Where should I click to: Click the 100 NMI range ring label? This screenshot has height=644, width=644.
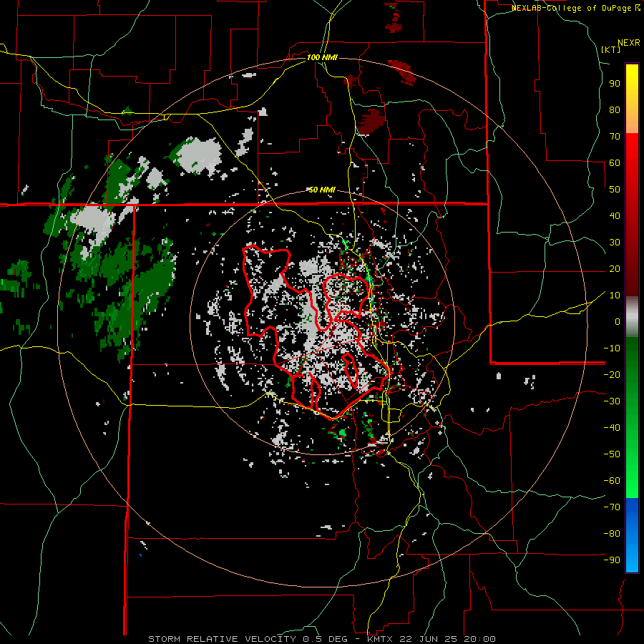coord(322,57)
